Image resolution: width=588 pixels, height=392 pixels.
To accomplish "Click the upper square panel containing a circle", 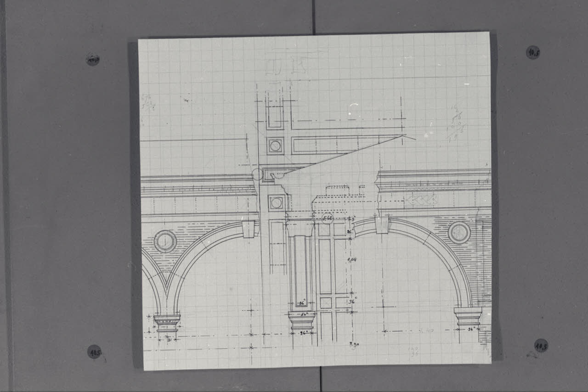I will [275, 146].
